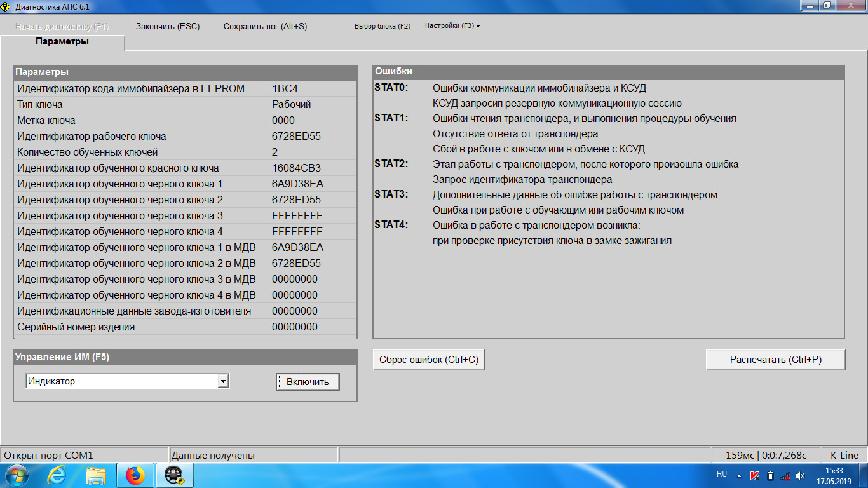Viewport: 868px width, 488px height.
Task: Expand the Настройки (F3) dropdown menu
Action: point(452,26)
